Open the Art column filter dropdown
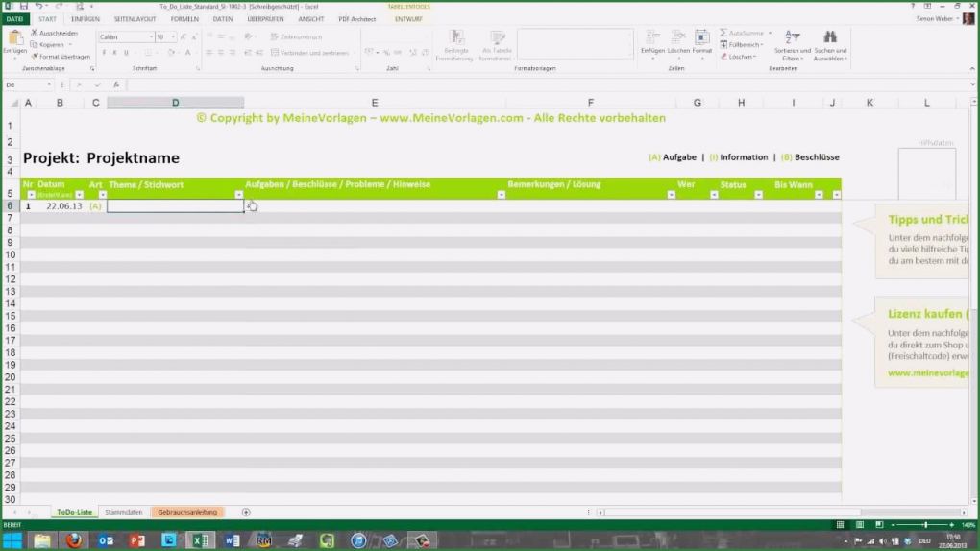 [x=103, y=195]
